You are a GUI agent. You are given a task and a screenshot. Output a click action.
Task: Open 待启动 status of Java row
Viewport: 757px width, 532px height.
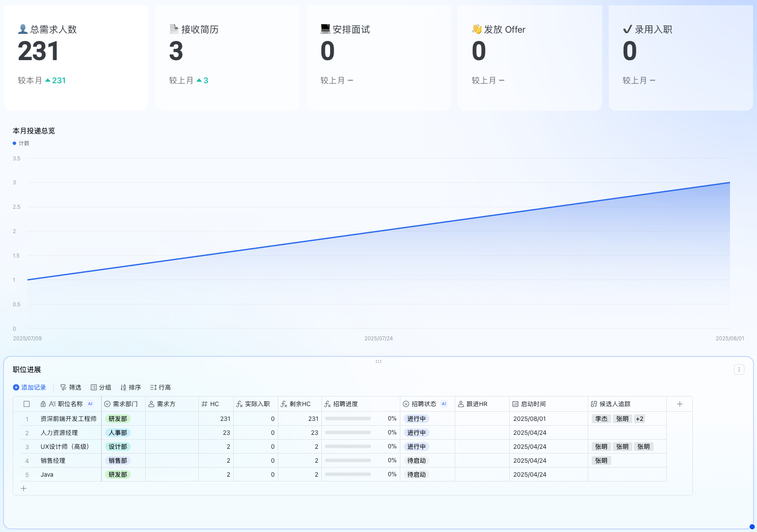[x=416, y=474]
